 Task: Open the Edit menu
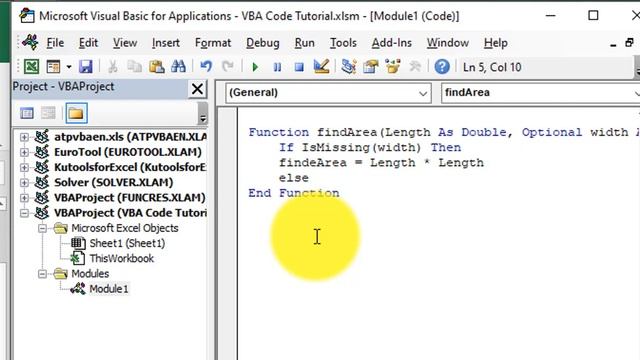88,43
